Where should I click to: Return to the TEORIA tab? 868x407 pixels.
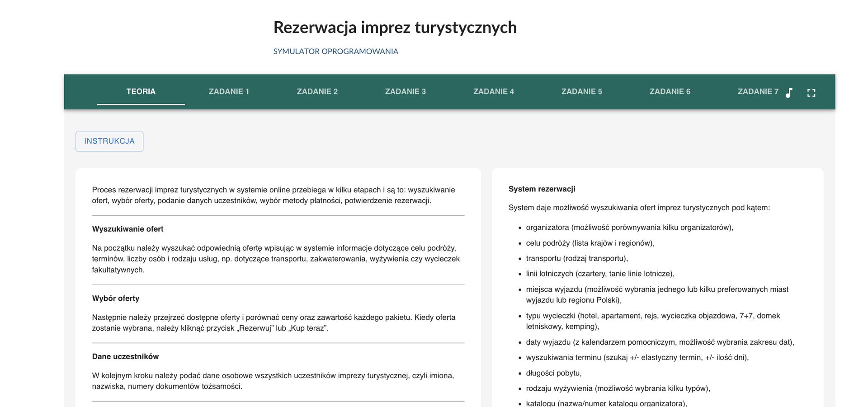tap(141, 91)
